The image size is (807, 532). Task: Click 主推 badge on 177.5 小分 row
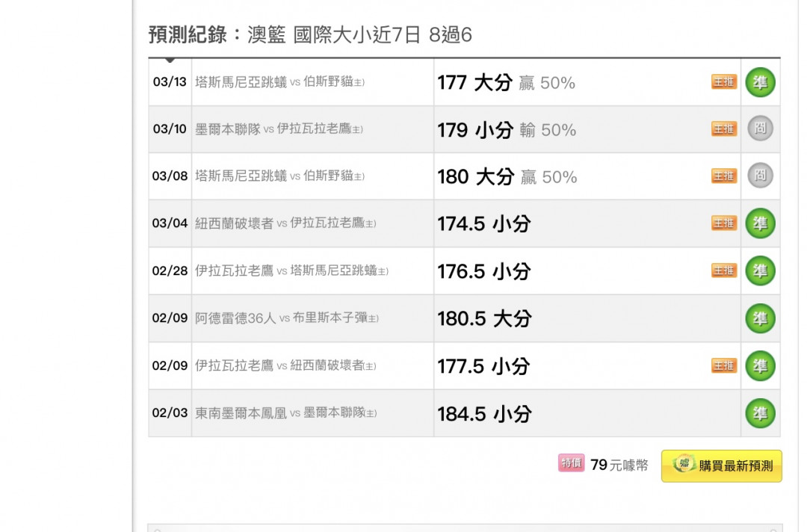point(724,366)
